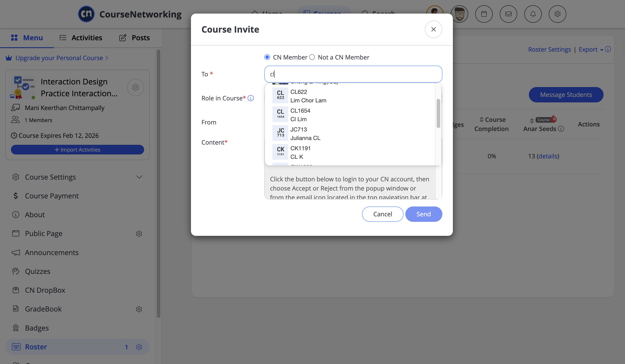Choose CK1191 CL K from suggestions
Screen dimensions: 625x364
coord(350,152)
